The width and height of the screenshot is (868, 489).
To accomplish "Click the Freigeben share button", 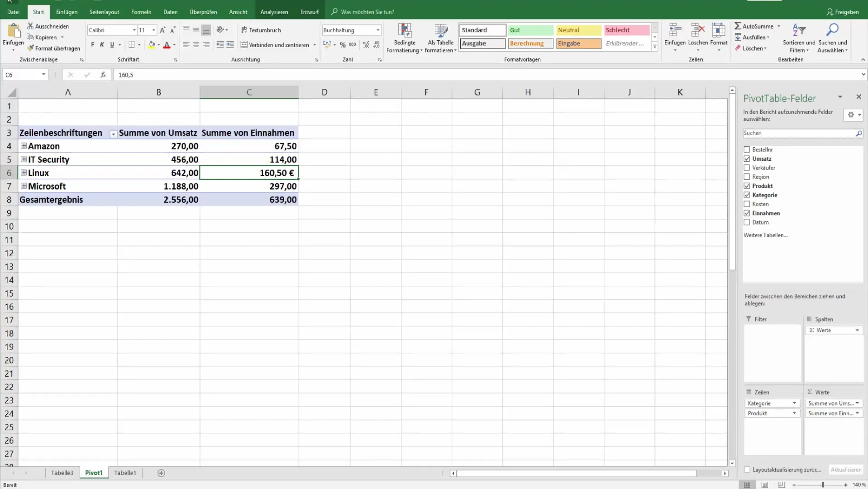I will click(842, 12).
